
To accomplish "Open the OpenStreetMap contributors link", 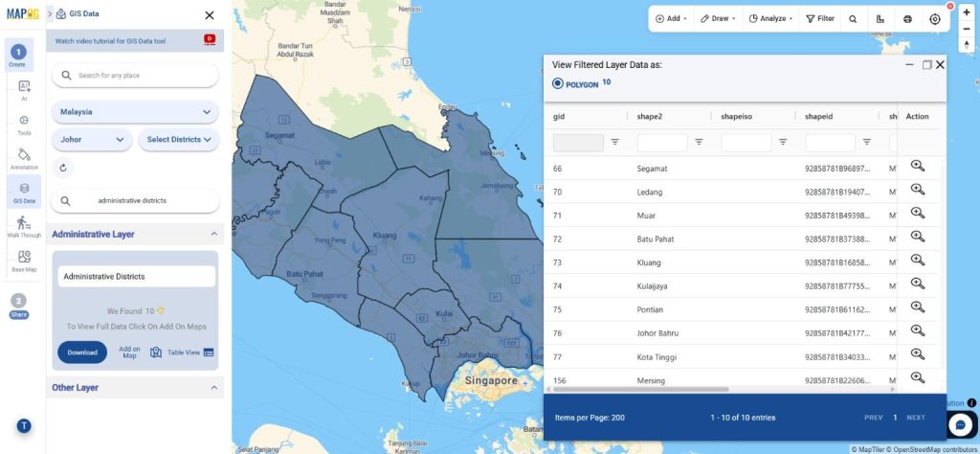I will (934, 449).
